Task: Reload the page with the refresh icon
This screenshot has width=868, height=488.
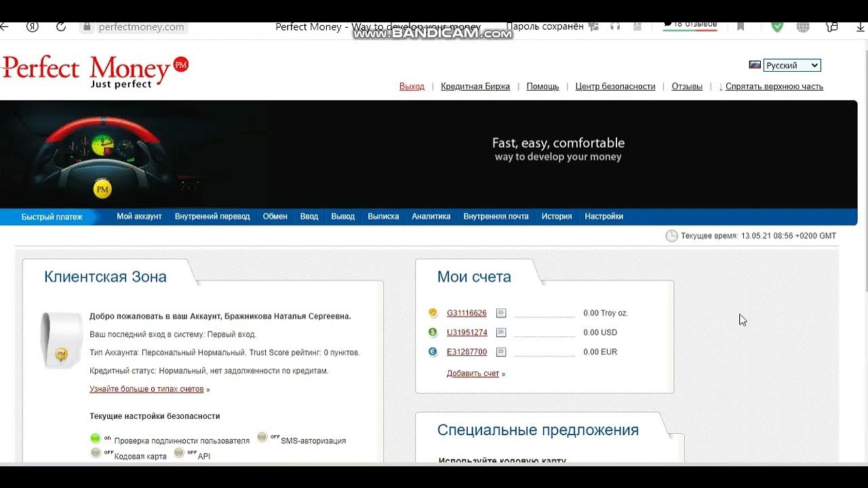Action: pyautogui.click(x=61, y=27)
